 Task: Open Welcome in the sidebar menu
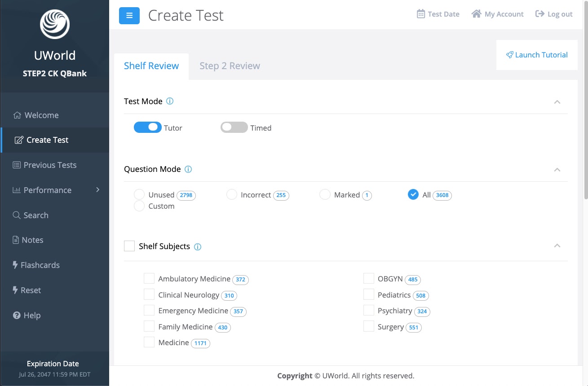55,115
